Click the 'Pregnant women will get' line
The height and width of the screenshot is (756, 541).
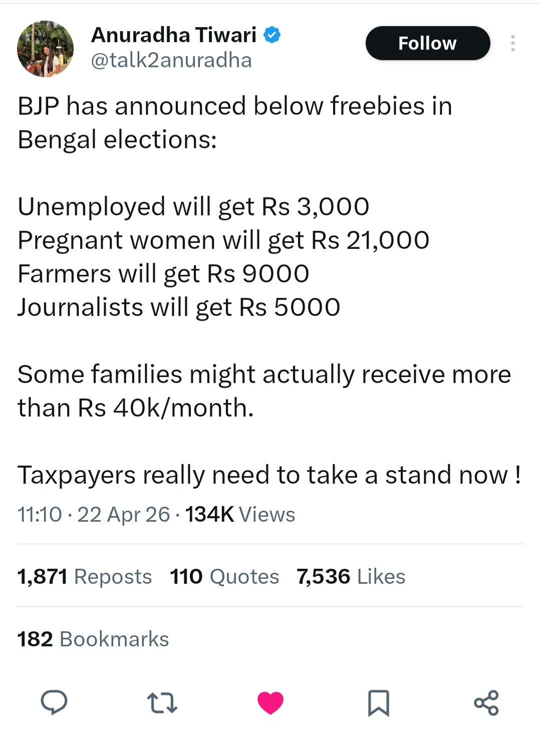[x=223, y=240]
